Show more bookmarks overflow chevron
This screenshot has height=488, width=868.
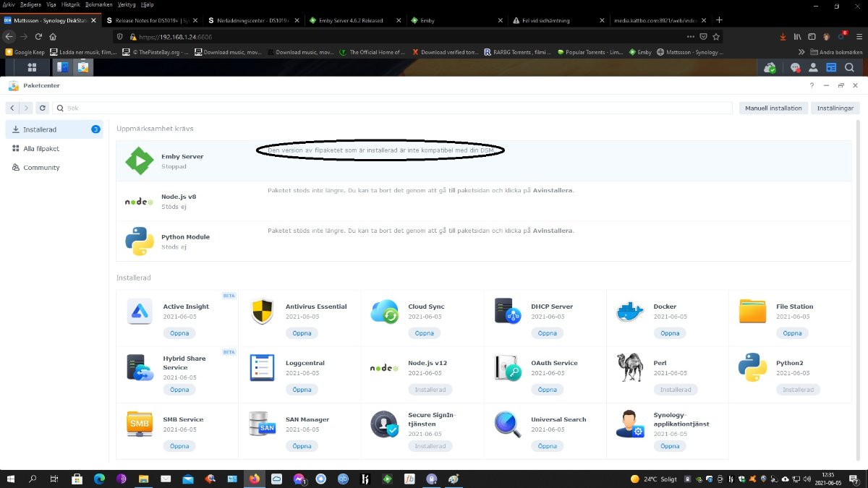801,52
